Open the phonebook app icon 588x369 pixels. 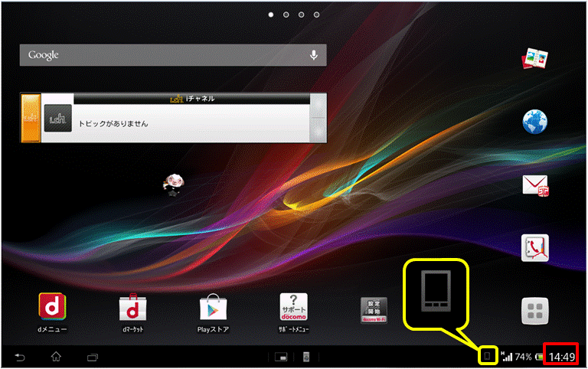point(535,247)
